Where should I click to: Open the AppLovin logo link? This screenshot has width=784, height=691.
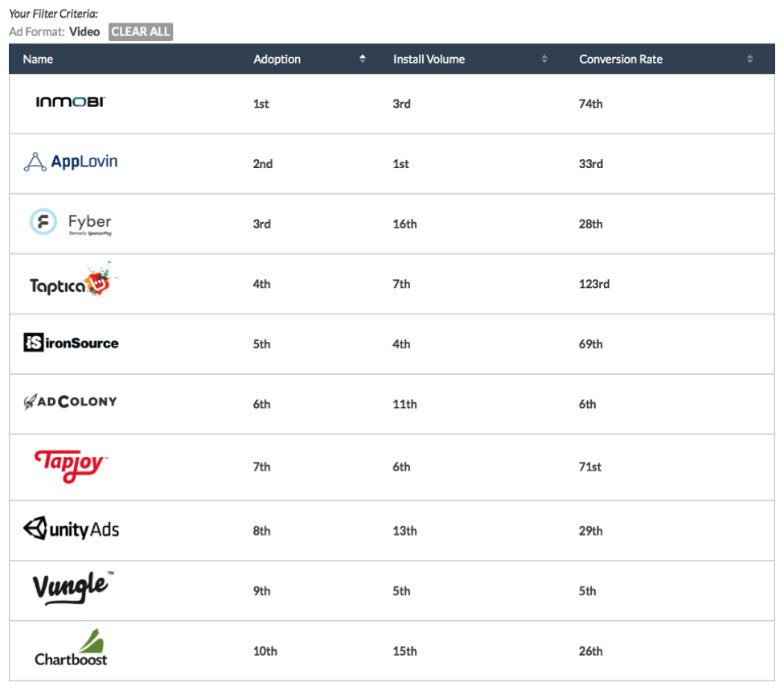71,162
